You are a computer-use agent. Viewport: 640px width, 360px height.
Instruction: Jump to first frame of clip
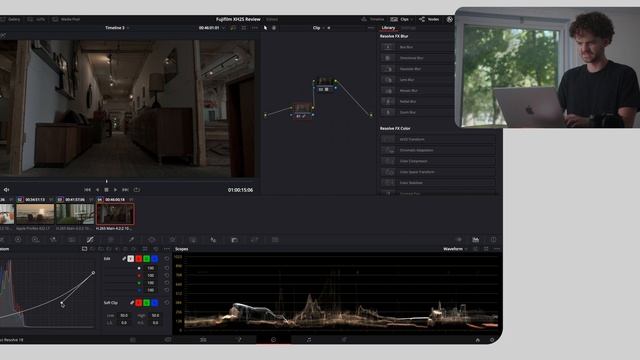pos(87,190)
